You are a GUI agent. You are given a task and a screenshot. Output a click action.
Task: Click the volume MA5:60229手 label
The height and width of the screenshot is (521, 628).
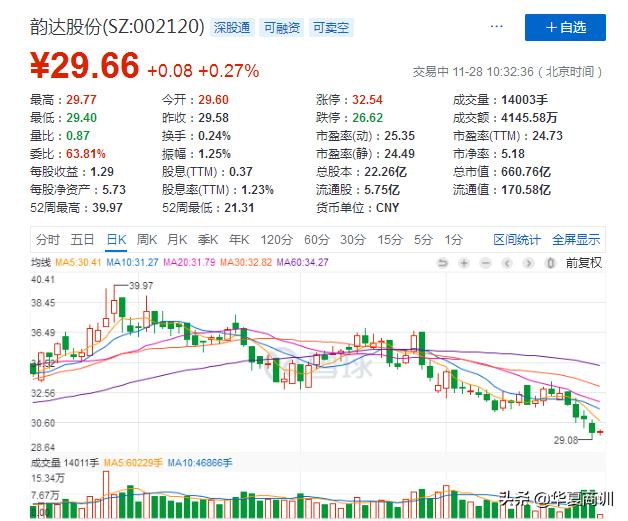[x=133, y=463]
